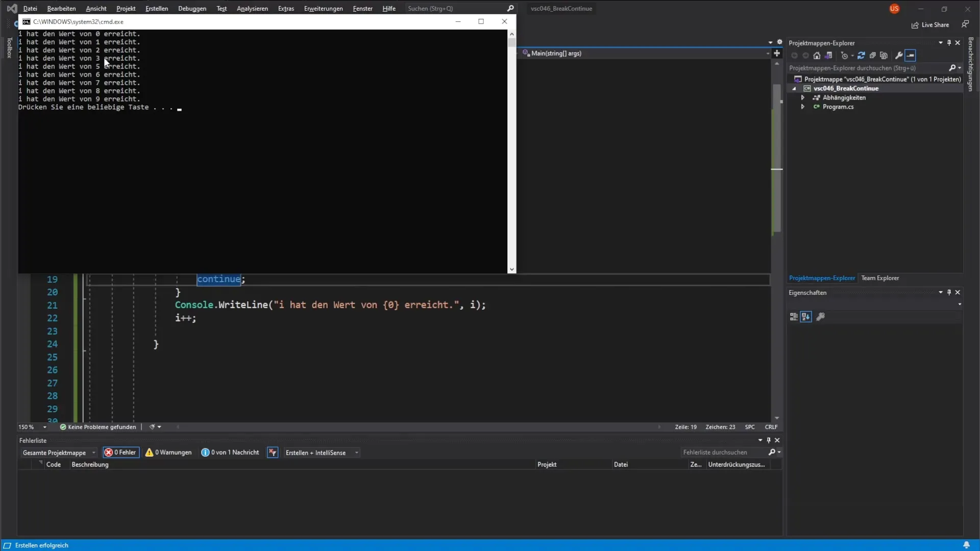Click code cleanup broom icon
This screenshot has height=551, width=980.
[x=152, y=427]
